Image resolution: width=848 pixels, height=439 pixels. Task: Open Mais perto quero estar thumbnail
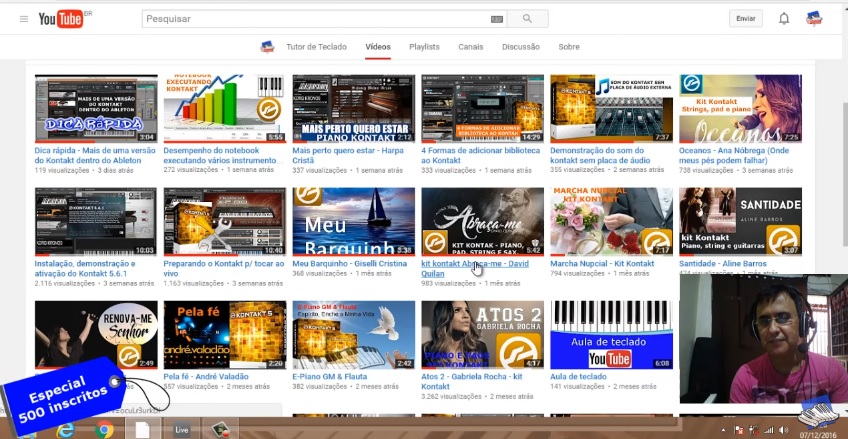coord(354,109)
